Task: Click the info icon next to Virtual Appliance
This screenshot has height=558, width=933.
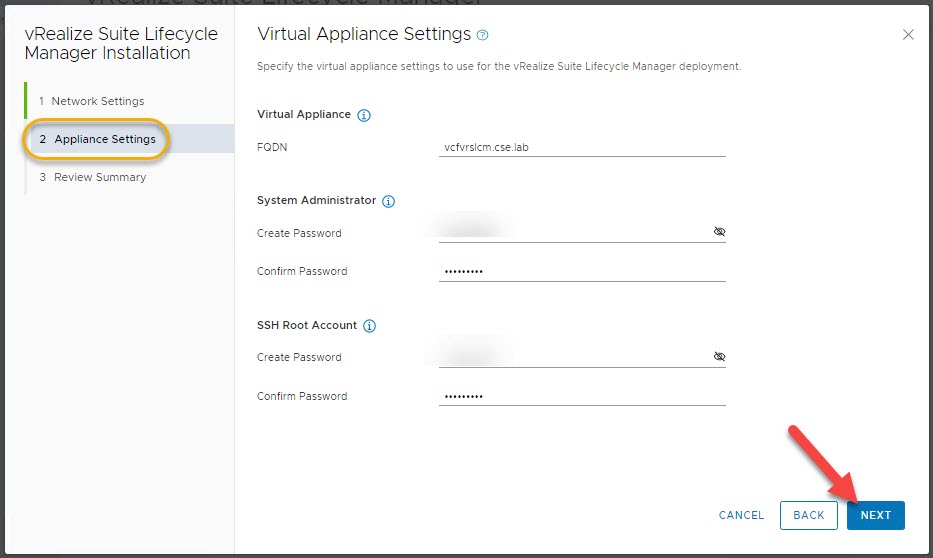Action: pyautogui.click(x=364, y=115)
